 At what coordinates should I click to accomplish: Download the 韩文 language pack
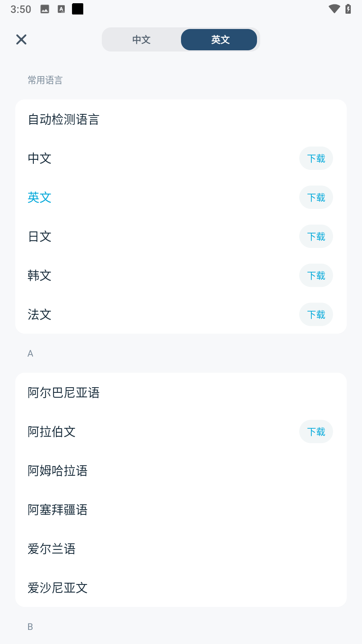point(316,276)
